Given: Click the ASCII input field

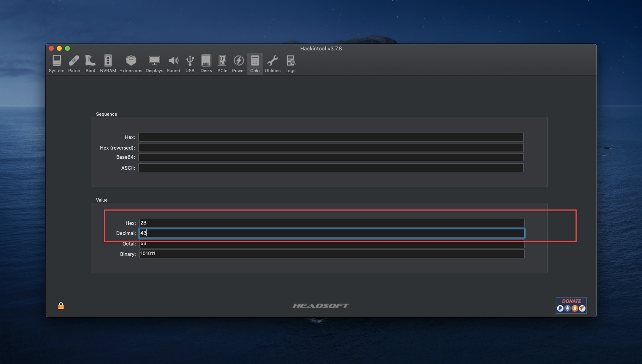Looking at the screenshot, I should pos(331,168).
